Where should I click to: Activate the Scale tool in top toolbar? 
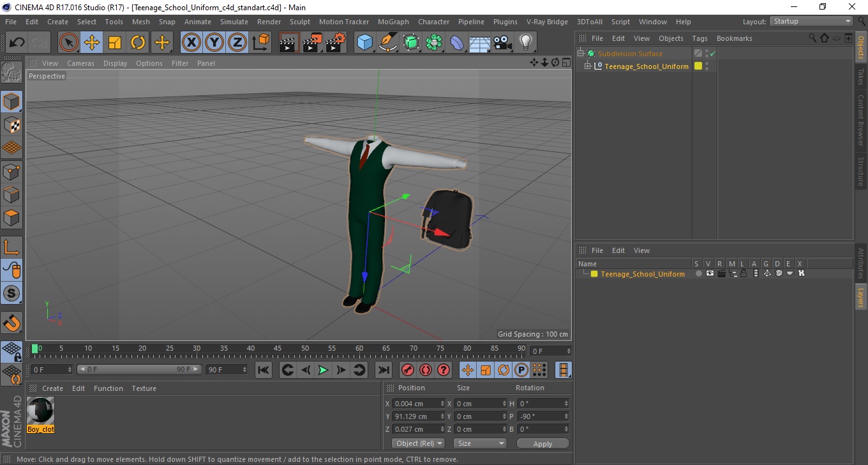pyautogui.click(x=115, y=43)
